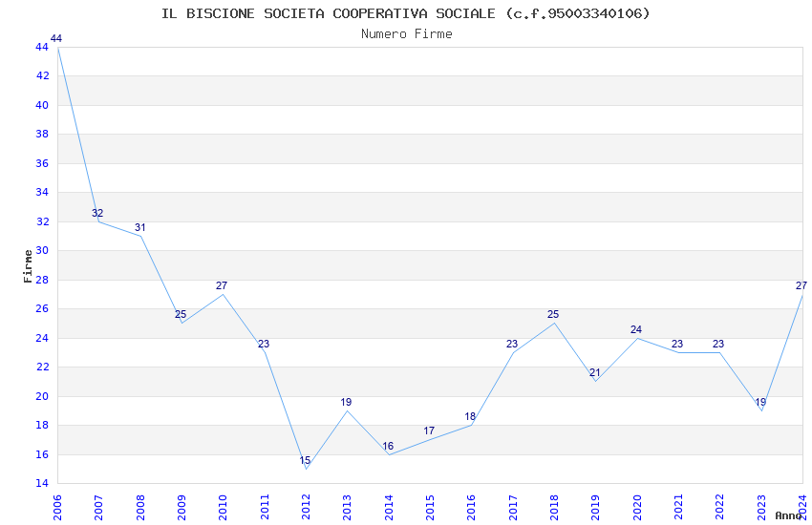The height and width of the screenshot is (525, 812).
Task: Select the 24 data label for 2020
Action: [x=636, y=329]
